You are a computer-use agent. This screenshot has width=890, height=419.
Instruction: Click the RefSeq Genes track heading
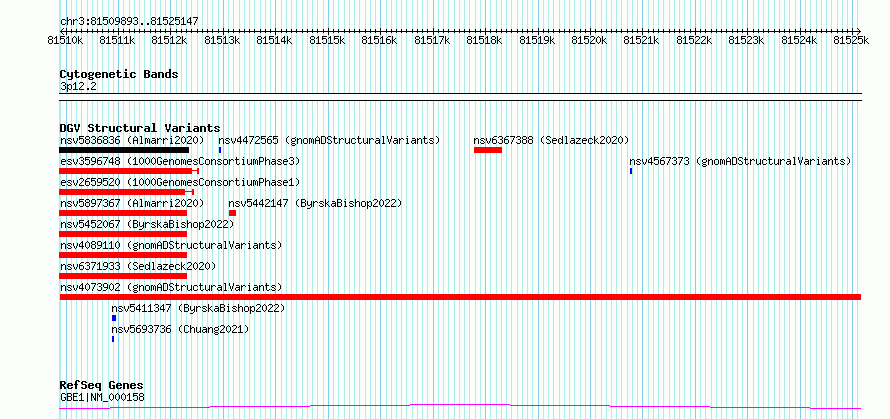click(102, 386)
